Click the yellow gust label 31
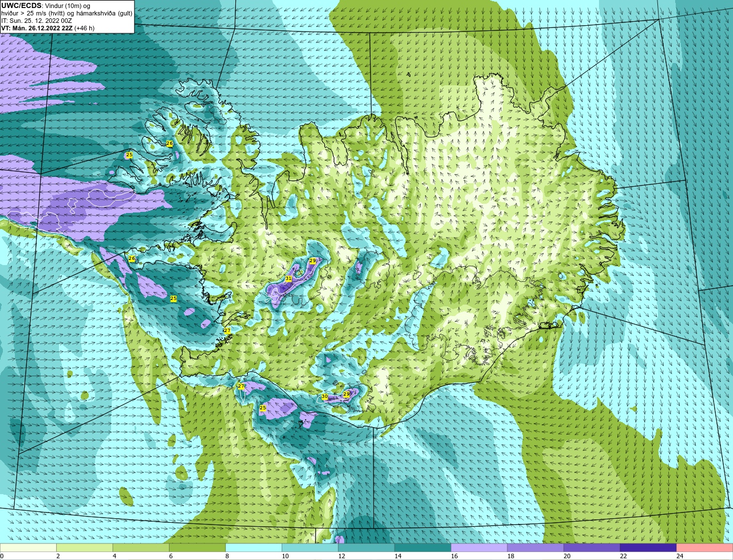Screen dimensions: 733x560 coord(289,279)
